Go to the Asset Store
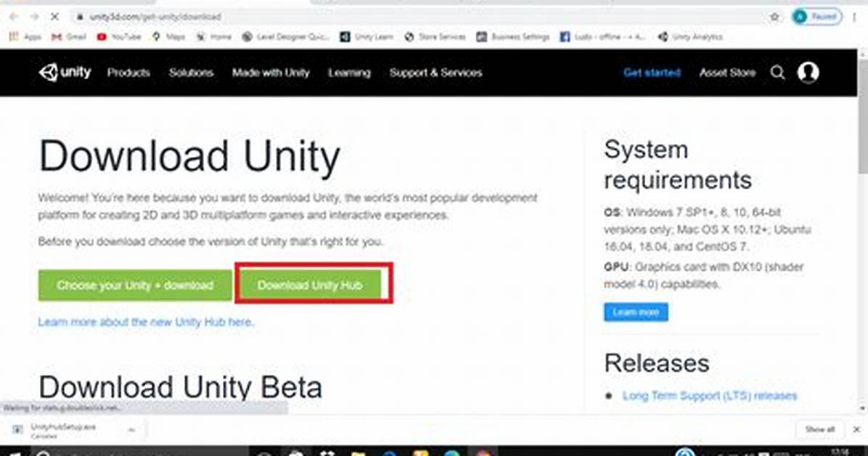 click(727, 73)
